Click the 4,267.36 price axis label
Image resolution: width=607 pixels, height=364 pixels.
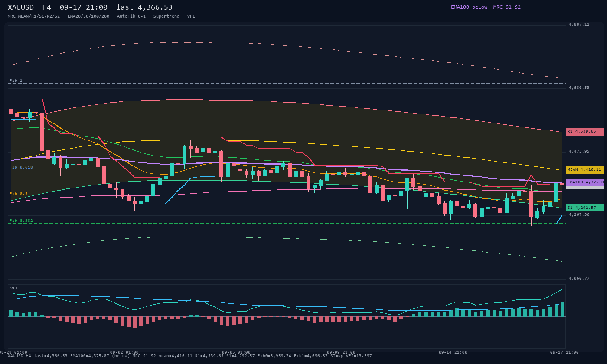coord(579,215)
